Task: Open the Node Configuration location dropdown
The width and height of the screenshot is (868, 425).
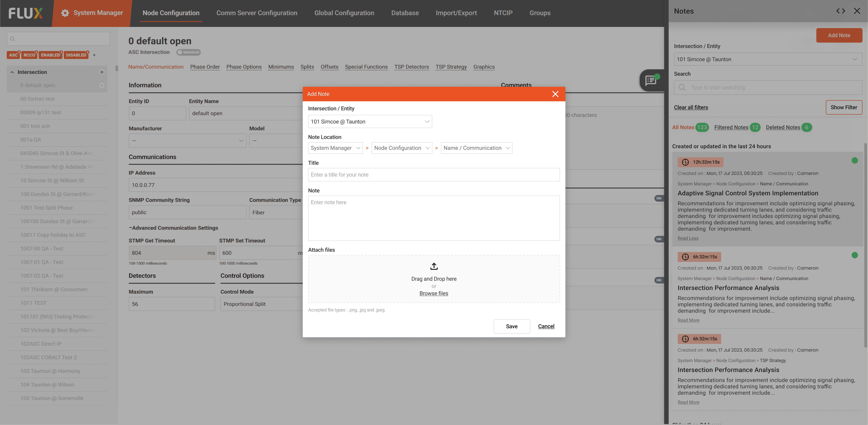Action: pyautogui.click(x=401, y=148)
